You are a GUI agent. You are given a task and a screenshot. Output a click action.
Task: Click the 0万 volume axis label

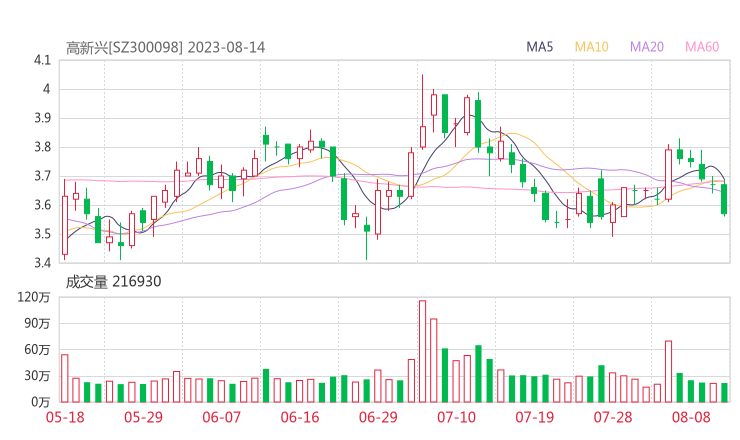click(x=41, y=402)
